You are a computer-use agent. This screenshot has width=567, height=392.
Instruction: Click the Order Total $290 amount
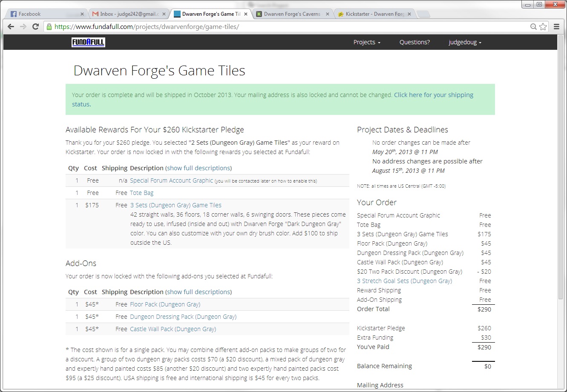coord(484,309)
